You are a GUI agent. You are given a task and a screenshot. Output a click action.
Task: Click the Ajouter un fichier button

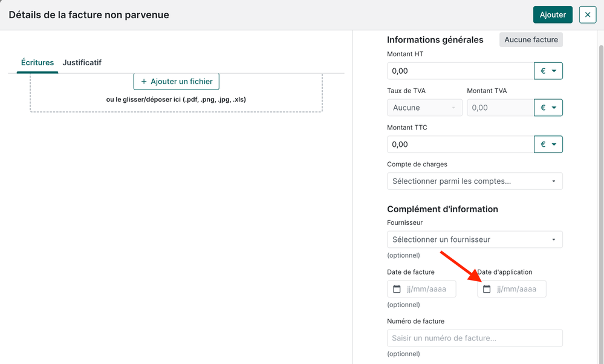[177, 81]
